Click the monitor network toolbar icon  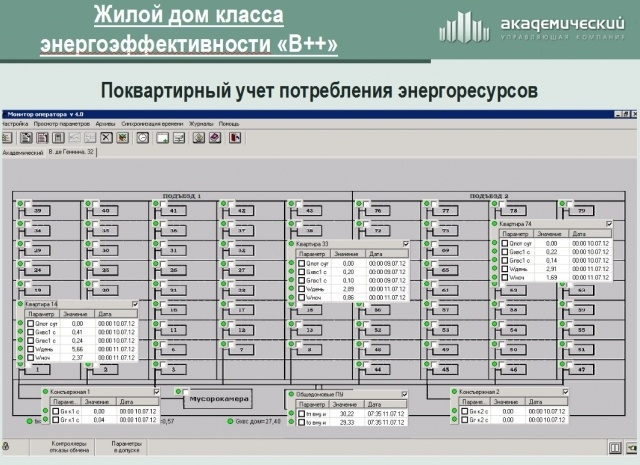[179, 138]
